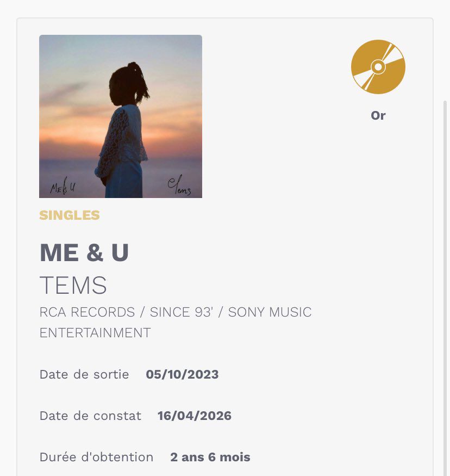Open the TEMS artist name
Screen dimensions: 450x476
point(73,286)
